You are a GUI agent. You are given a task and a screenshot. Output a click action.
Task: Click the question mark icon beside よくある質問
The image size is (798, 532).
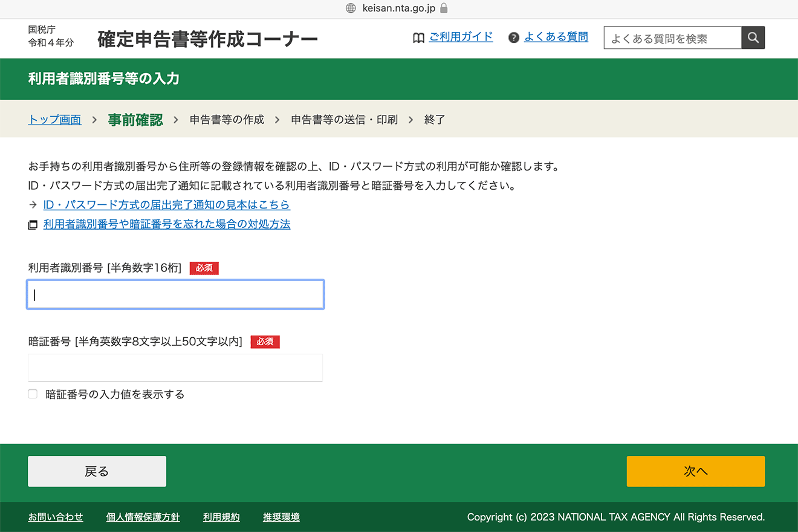[513, 37]
